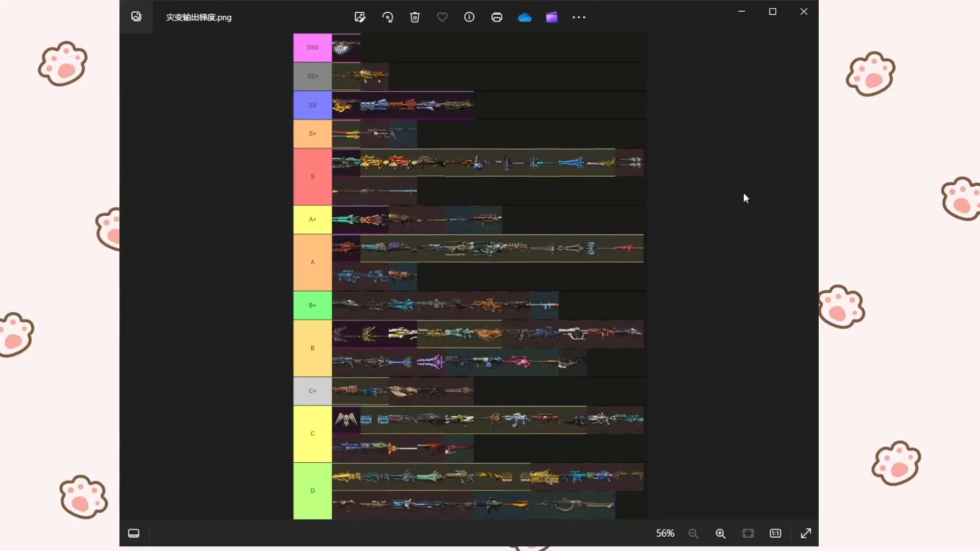The height and width of the screenshot is (551, 980).
Task: Click the blue SS tier label
Action: click(x=312, y=105)
